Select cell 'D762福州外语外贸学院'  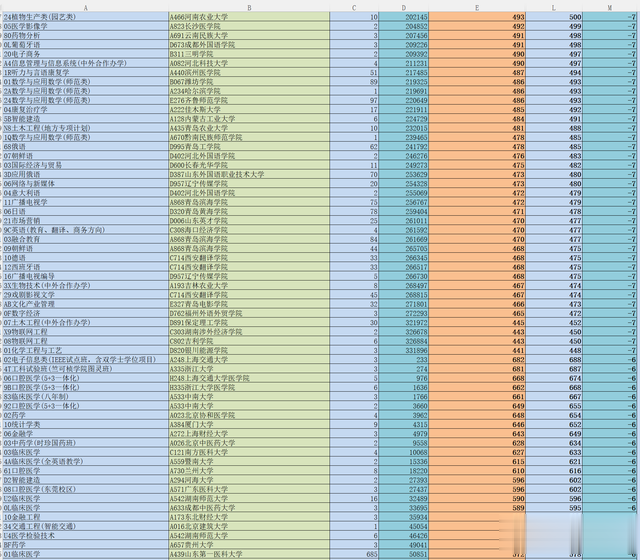pos(249,313)
